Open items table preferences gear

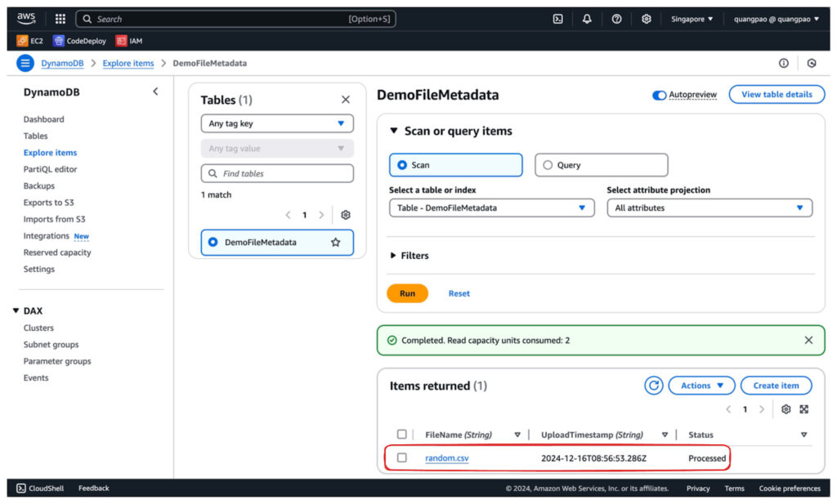786,409
